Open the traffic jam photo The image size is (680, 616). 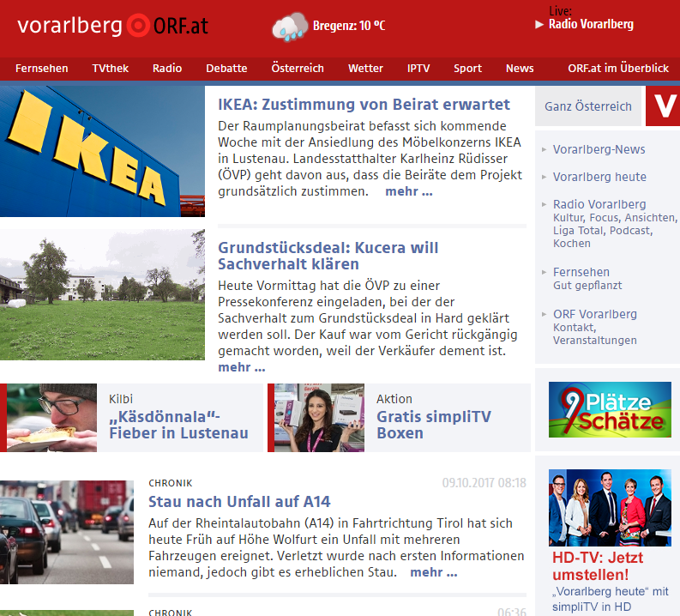coord(67,532)
